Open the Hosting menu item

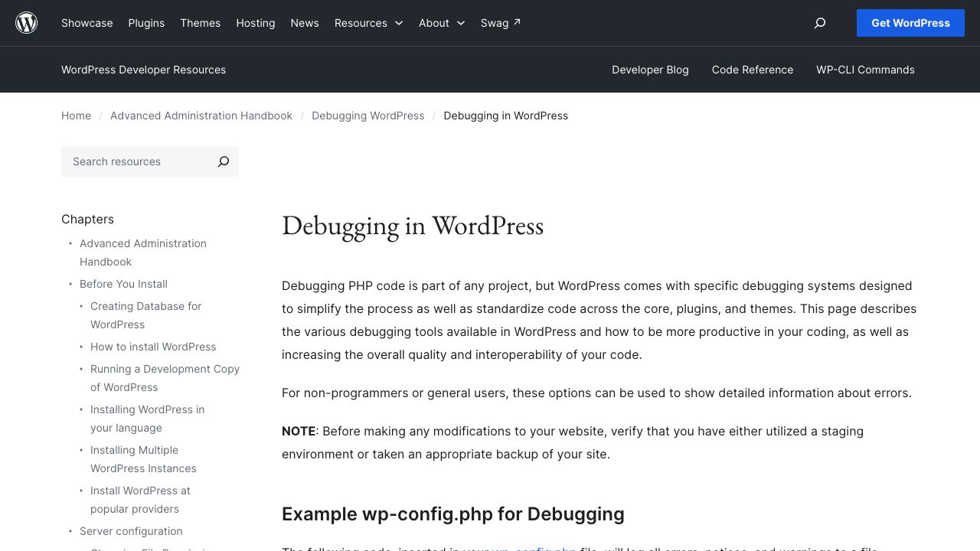click(x=256, y=23)
